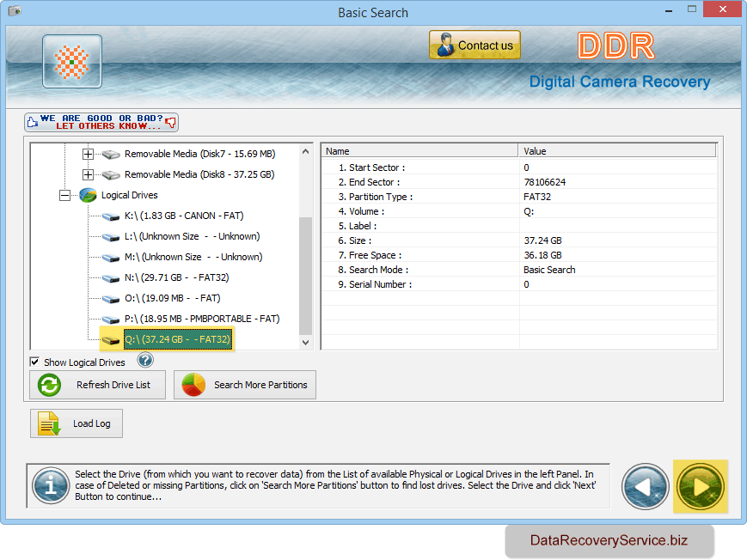Select drive Q:\ 37.24 GB FAT32
This screenshot has width=747, height=560.
(177, 339)
